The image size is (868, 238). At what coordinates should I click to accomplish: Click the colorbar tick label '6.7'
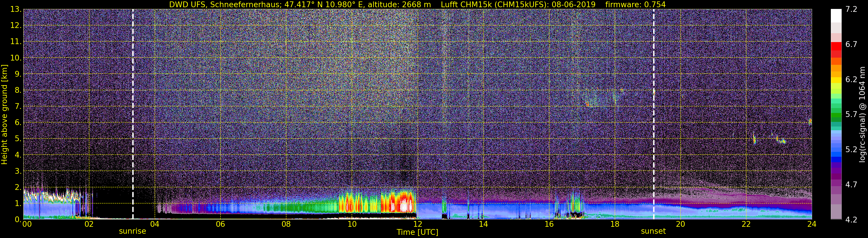tap(851, 44)
